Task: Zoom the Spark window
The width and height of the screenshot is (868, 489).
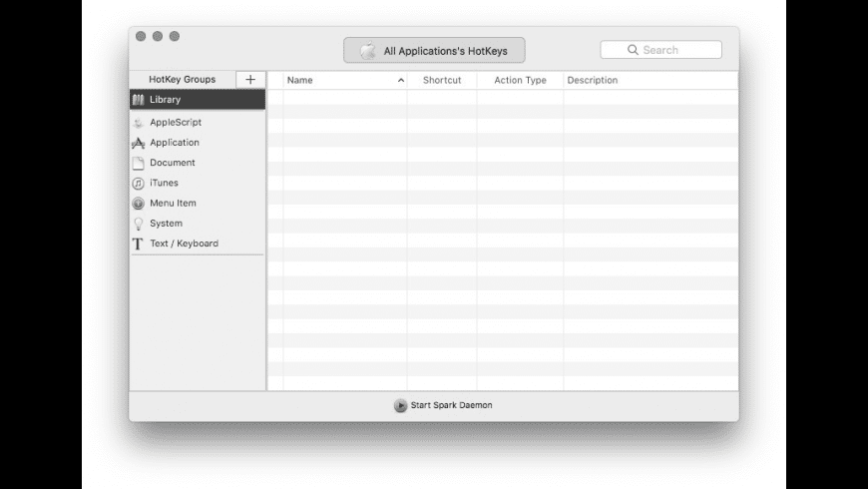Action: (175, 37)
